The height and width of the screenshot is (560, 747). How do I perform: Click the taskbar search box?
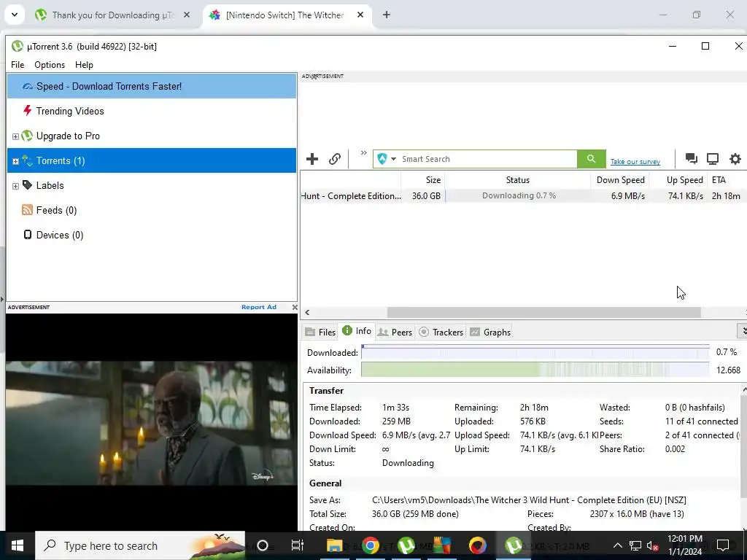click(x=140, y=545)
